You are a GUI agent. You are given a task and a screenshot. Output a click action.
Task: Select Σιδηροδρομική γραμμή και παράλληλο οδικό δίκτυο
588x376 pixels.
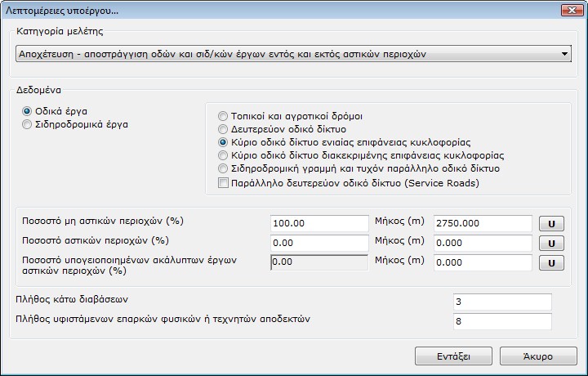coord(224,168)
